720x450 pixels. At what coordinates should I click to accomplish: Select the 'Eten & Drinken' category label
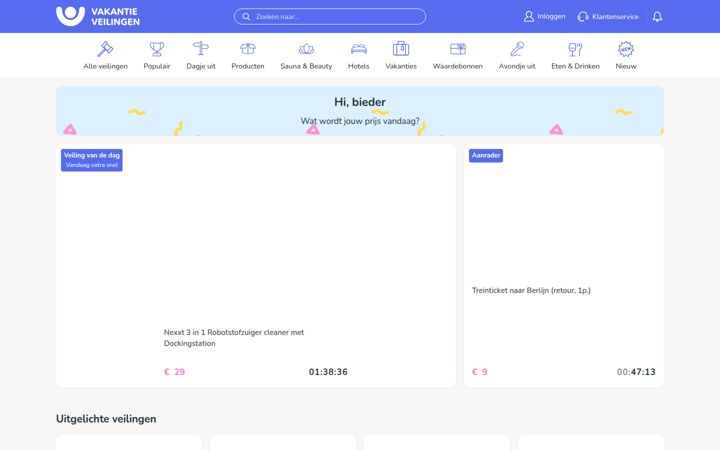[x=575, y=66]
